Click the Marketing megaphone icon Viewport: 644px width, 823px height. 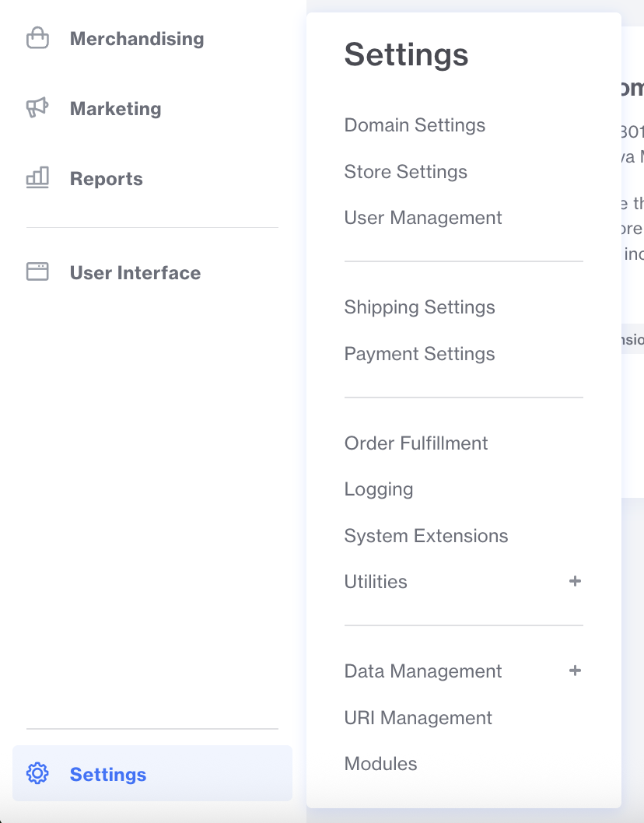coord(38,107)
